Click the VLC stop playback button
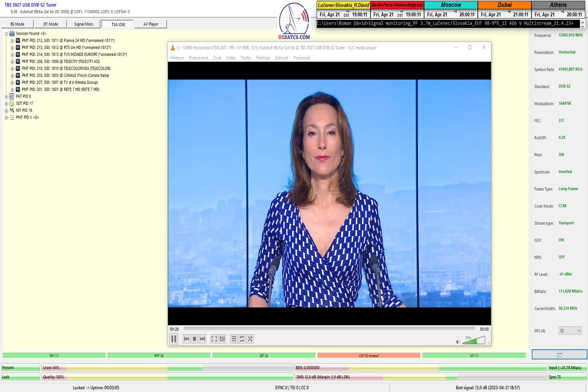This screenshot has height=392, width=588. (x=194, y=339)
